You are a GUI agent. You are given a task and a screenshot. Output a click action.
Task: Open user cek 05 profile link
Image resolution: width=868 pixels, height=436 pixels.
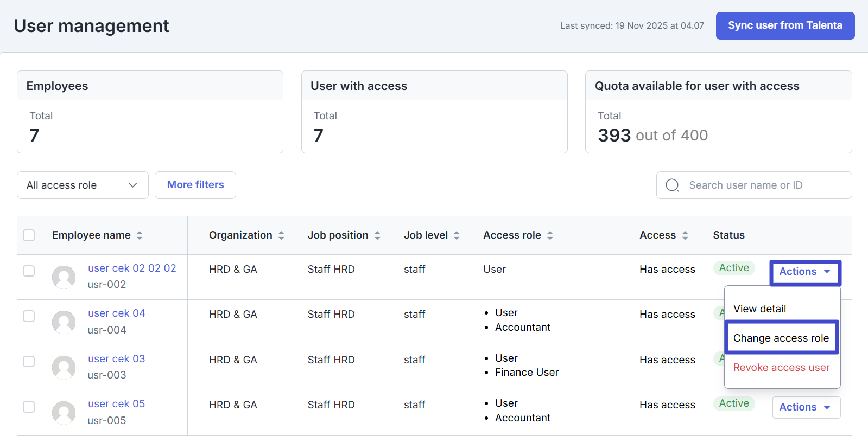click(117, 404)
